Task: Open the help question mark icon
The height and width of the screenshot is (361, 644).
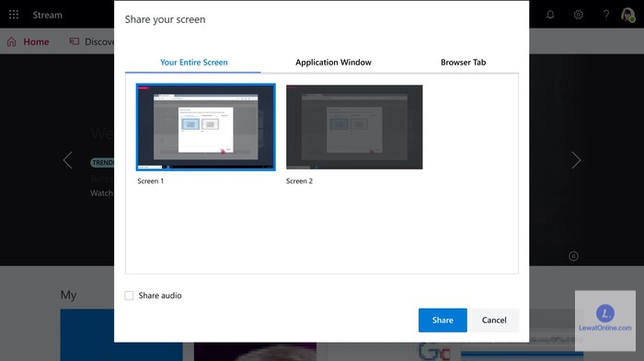Action: point(606,15)
